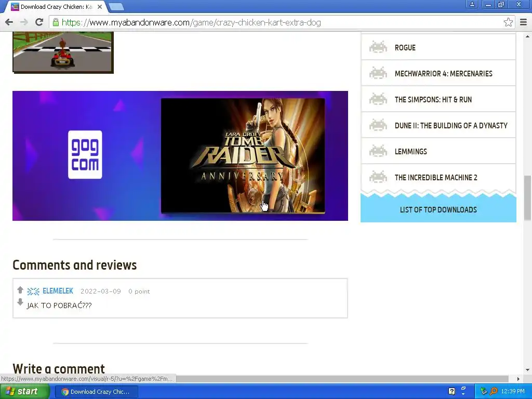Open The Simpsons: Hit & Run link
This screenshot has width=532, height=399.
[433, 99]
